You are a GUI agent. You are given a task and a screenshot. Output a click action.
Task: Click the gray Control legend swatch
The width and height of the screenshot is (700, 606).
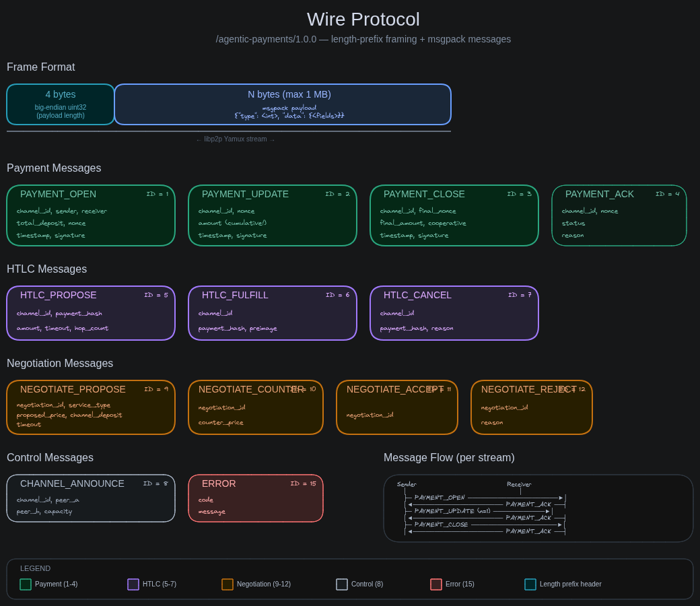[x=342, y=584]
